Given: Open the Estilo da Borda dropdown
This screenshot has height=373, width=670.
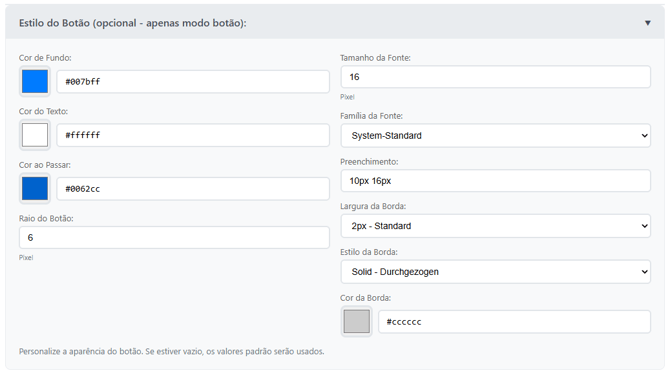Looking at the screenshot, I should 496,272.
